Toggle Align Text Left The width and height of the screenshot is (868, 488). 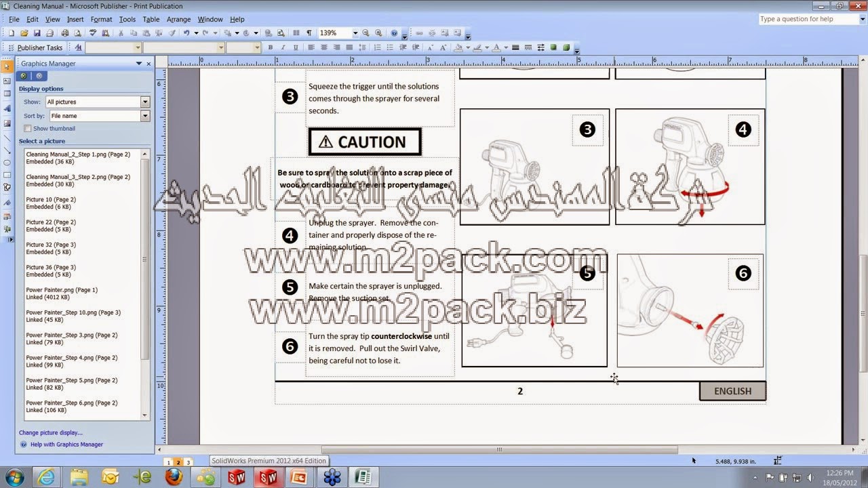tap(311, 47)
